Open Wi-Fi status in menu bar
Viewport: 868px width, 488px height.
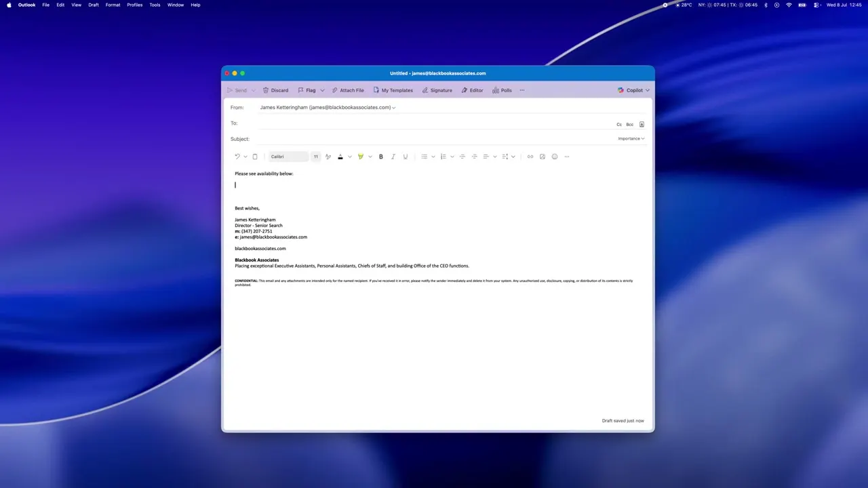[789, 5]
